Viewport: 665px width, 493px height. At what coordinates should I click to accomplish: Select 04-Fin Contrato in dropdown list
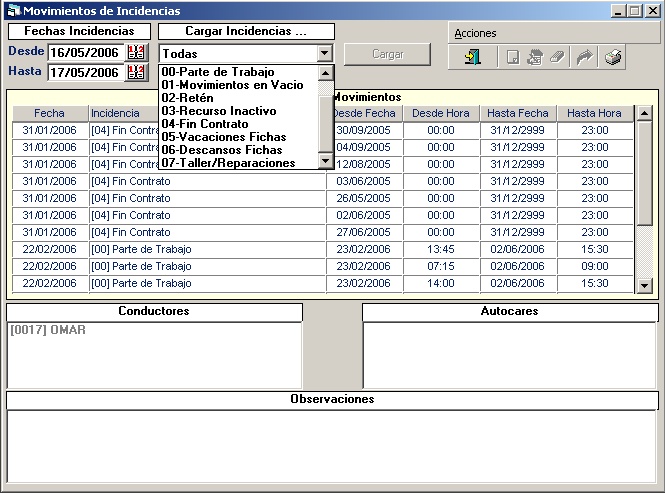205,124
